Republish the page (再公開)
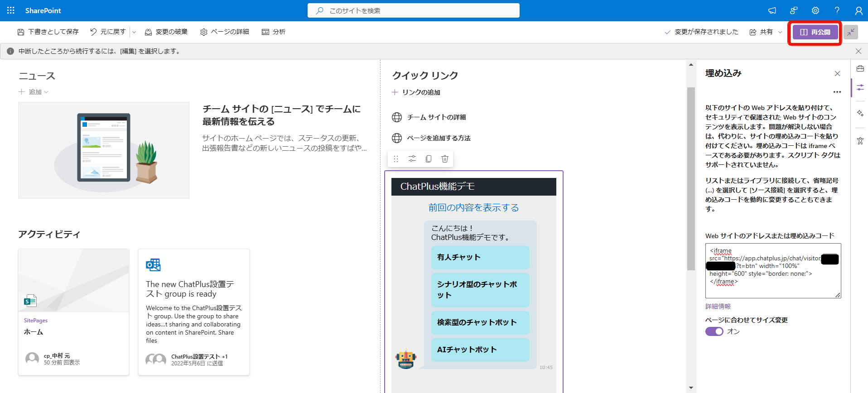This screenshot has height=393, width=868. point(815,32)
